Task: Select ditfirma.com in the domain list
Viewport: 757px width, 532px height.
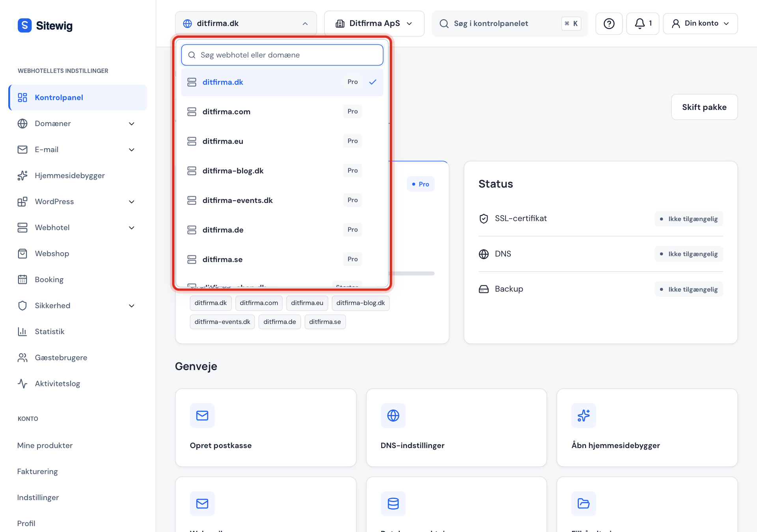Action: tap(282, 112)
